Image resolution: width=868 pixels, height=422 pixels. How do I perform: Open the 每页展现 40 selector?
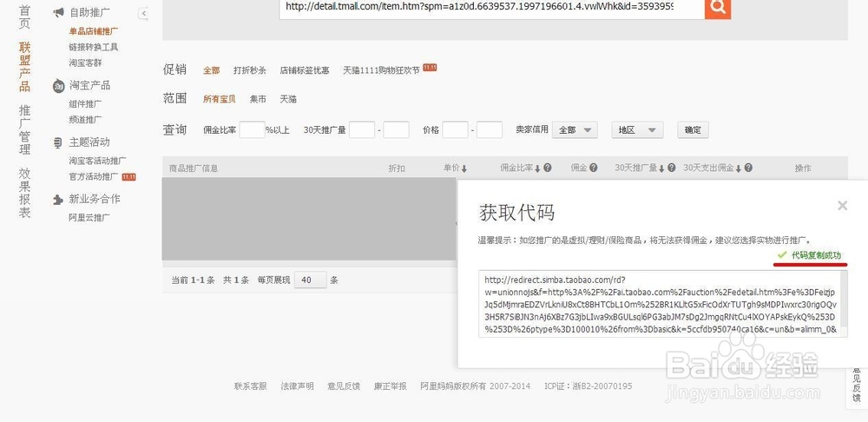pyautogui.click(x=311, y=280)
